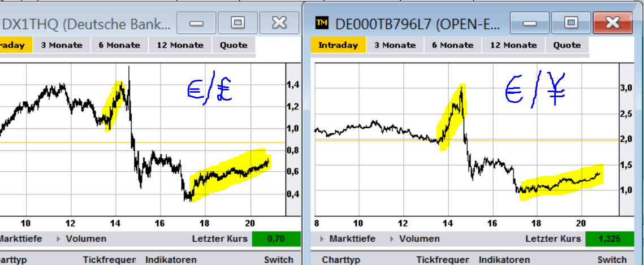Expand Markttiefe section in DX1THQ window
The width and height of the screenshot is (644, 265).
click(x=20, y=238)
